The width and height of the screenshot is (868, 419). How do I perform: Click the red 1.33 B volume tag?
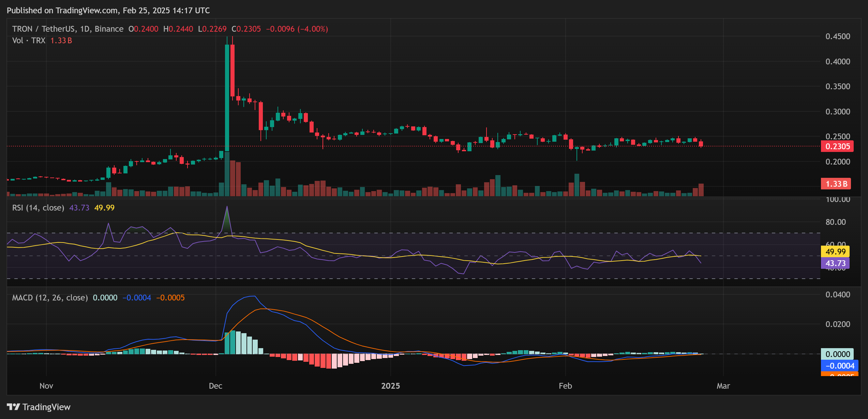tap(836, 184)
